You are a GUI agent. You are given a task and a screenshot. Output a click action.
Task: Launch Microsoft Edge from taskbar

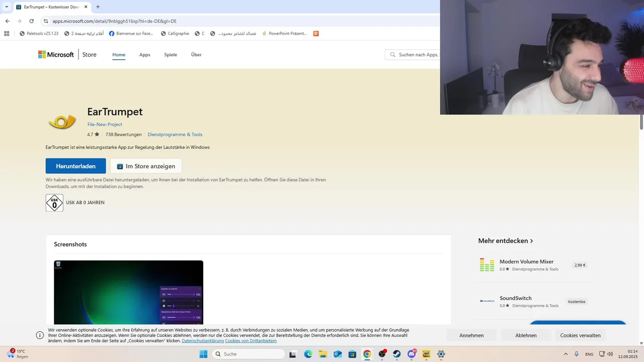coord(308,354)
